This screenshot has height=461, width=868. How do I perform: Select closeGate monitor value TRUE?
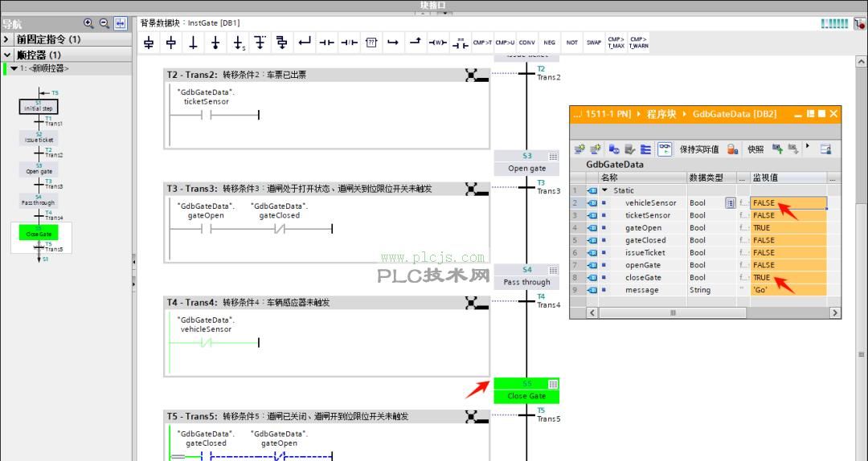click(788, 278)
